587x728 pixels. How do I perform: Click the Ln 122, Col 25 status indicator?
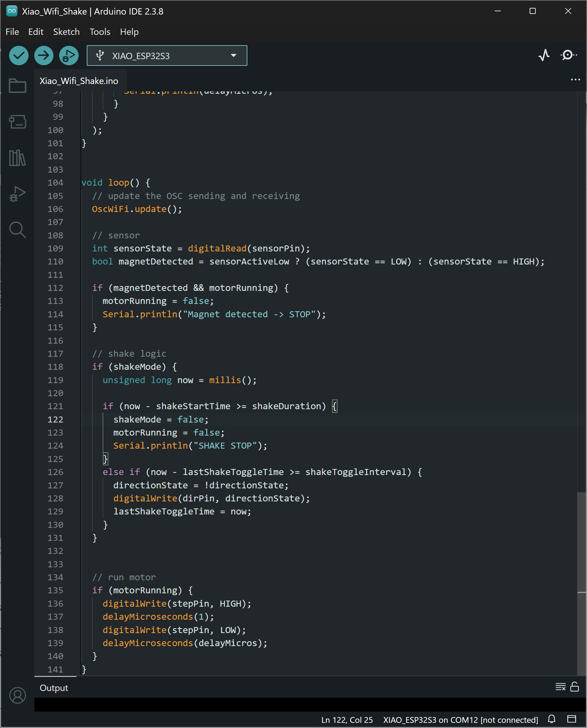(347, 720)
